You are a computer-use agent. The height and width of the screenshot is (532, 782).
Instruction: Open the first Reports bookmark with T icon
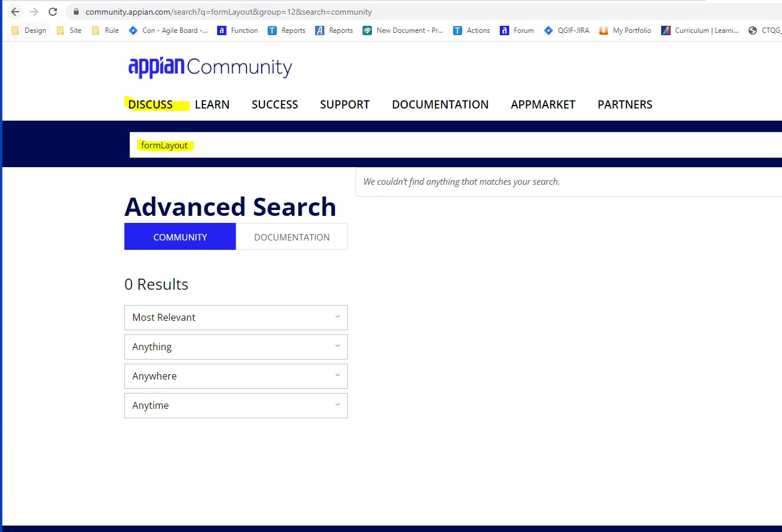coord(287,31)
